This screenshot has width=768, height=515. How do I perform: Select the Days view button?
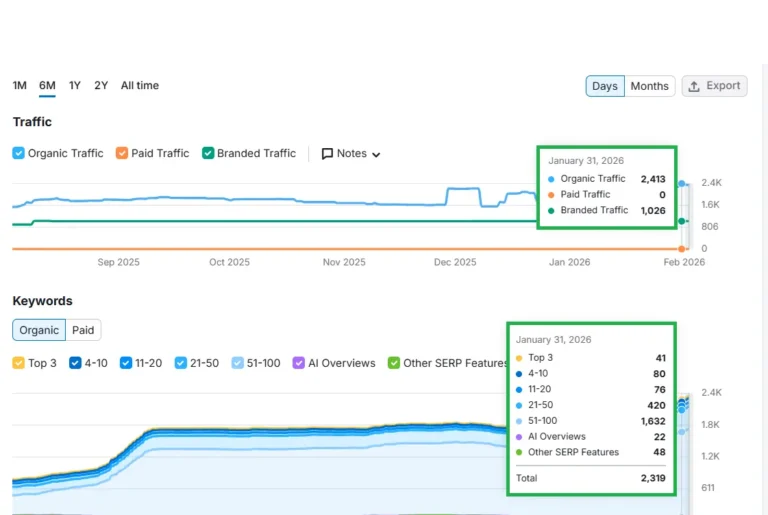605,86
